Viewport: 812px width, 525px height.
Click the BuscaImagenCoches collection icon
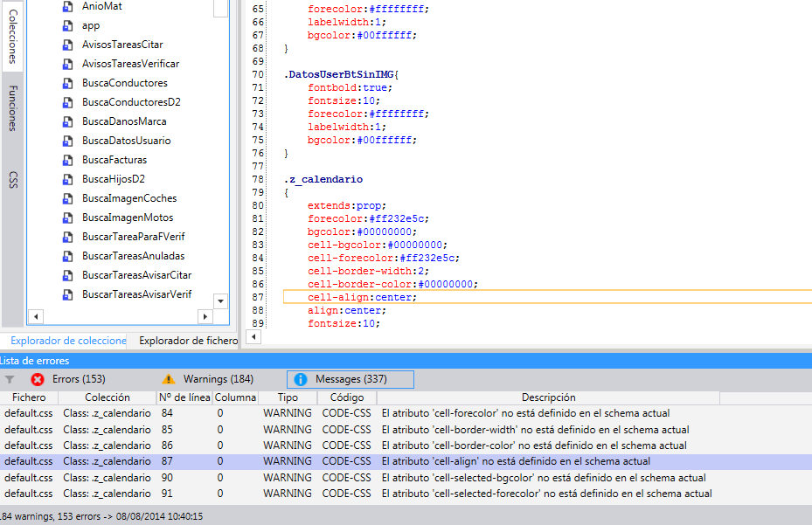[x=67, y=198]
